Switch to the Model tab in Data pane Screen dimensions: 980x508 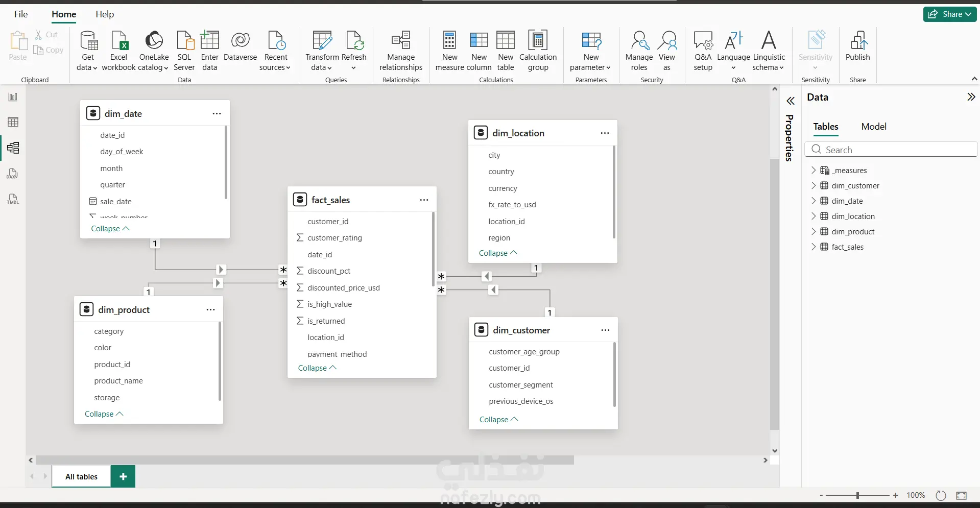874,126
